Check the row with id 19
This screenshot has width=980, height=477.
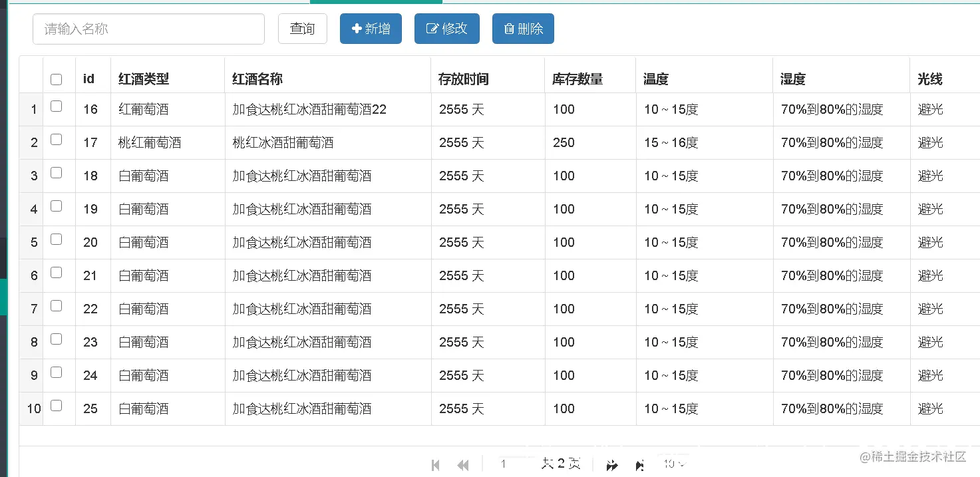pyautogui.click(x=57, y=206)
